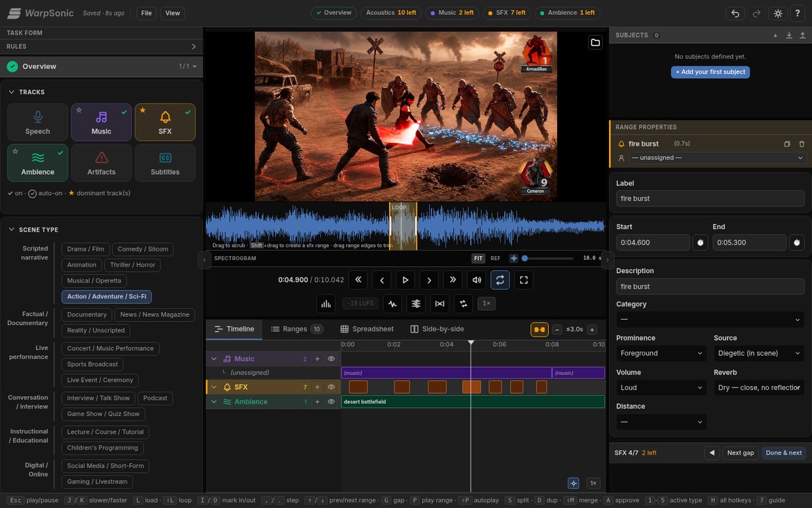Switch to the Ranges tab
Image resolution: width=812 pixels, height=508 pixels.
(x=296, y=329)
